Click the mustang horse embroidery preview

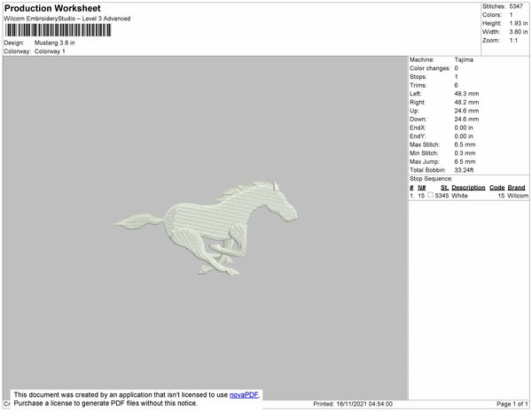(x=206, y=228)
